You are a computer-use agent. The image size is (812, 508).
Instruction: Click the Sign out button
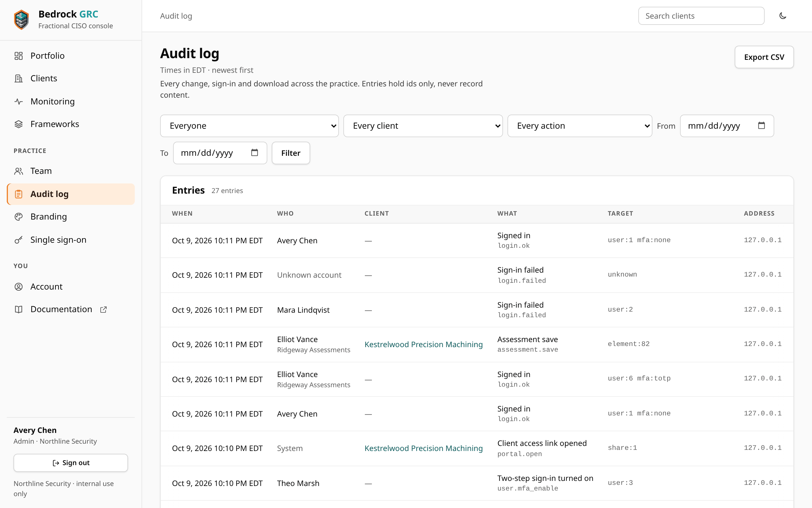71,463
